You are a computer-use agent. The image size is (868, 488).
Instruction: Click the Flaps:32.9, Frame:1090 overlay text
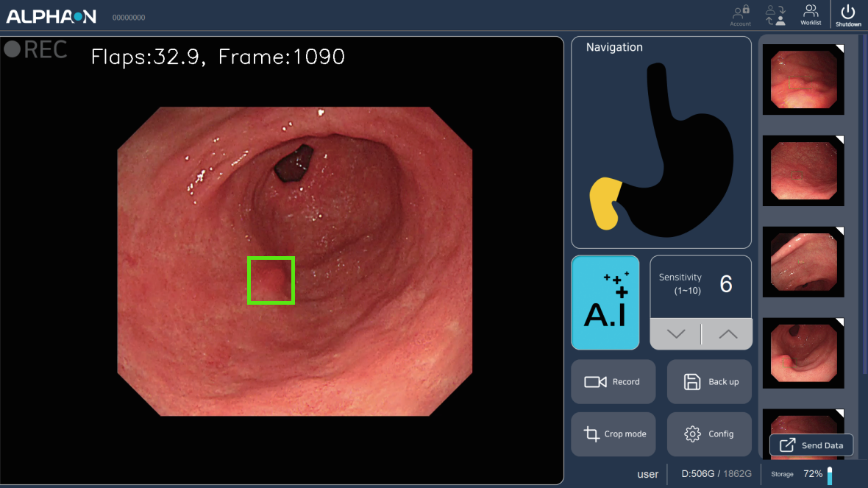tap(218, 57)
